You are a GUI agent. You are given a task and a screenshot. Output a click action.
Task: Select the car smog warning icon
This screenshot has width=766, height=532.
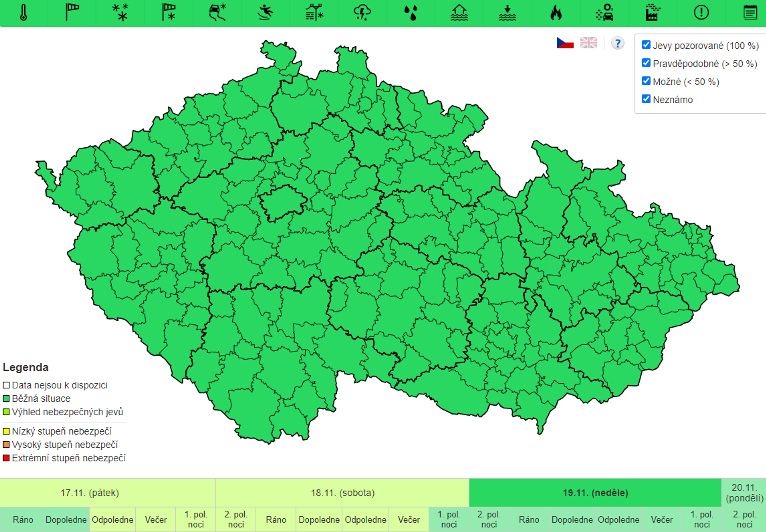pos(605,13)
